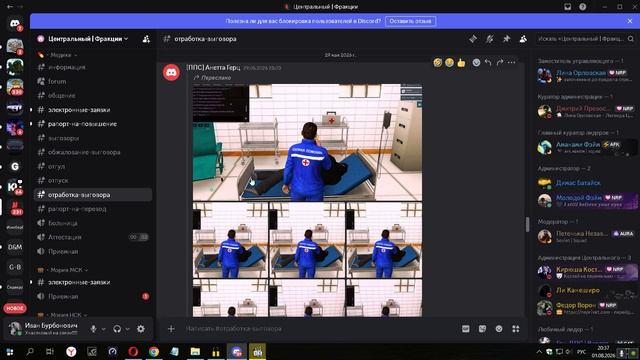Viewport: 640px width, 360px height.
Task: Expand second электронные-заявки channel arrow
Action: [31, 282]
